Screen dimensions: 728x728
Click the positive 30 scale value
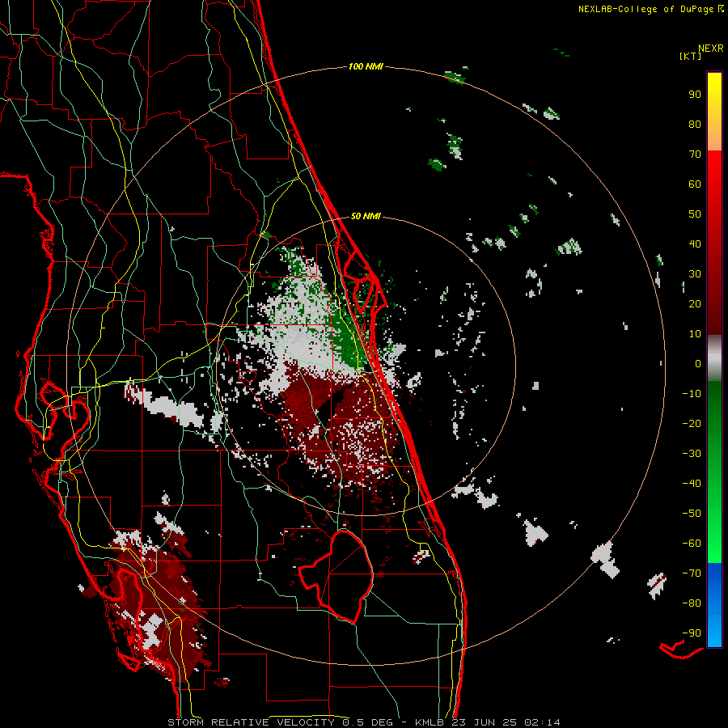coord(695,274)
